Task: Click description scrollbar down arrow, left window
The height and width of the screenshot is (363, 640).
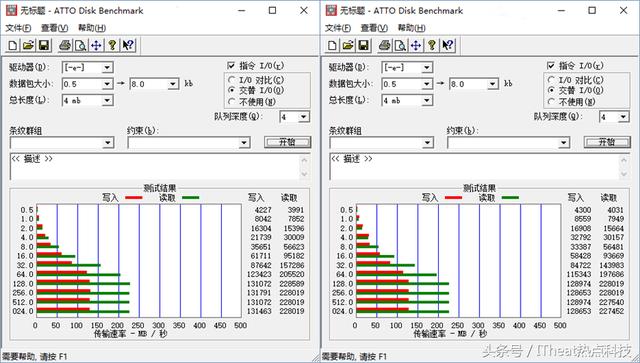Action: coord(304,174)
